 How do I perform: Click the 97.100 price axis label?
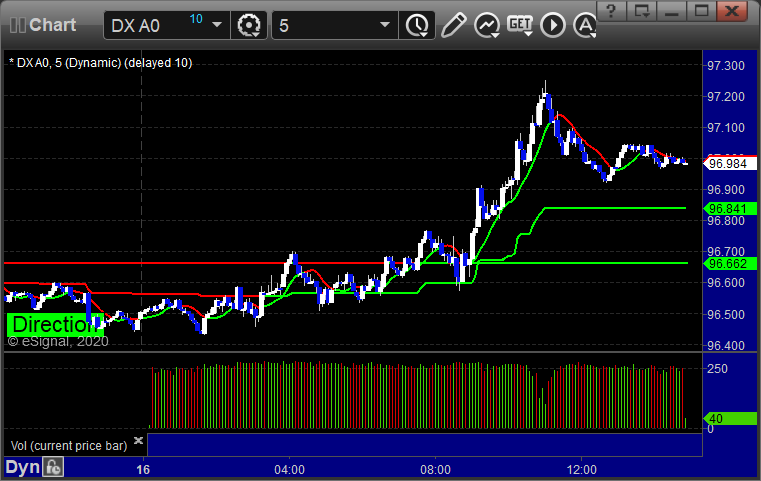click(x=726, y=128)
